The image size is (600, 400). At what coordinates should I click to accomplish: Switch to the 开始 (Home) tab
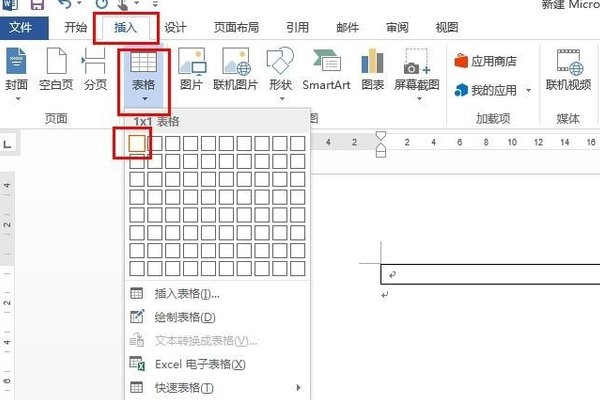[x=75, y=28]
